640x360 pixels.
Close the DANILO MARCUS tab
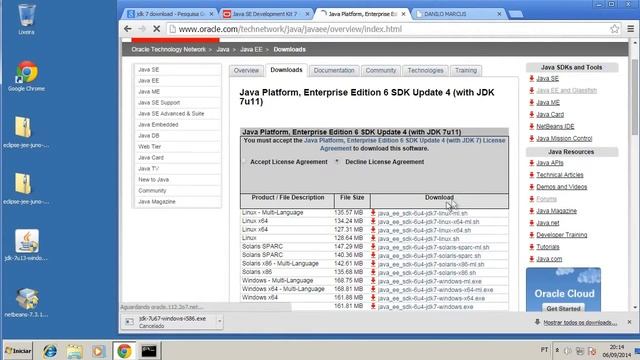click(499, 14)
